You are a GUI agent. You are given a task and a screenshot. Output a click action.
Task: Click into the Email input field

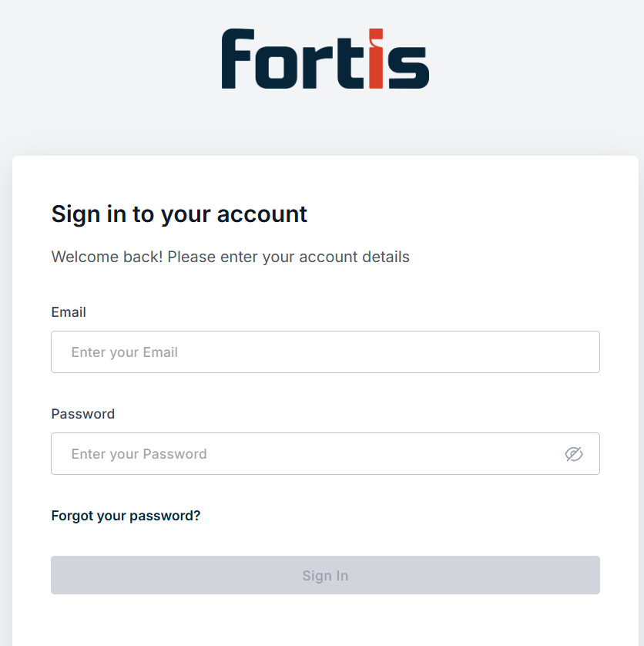(324, 352)
